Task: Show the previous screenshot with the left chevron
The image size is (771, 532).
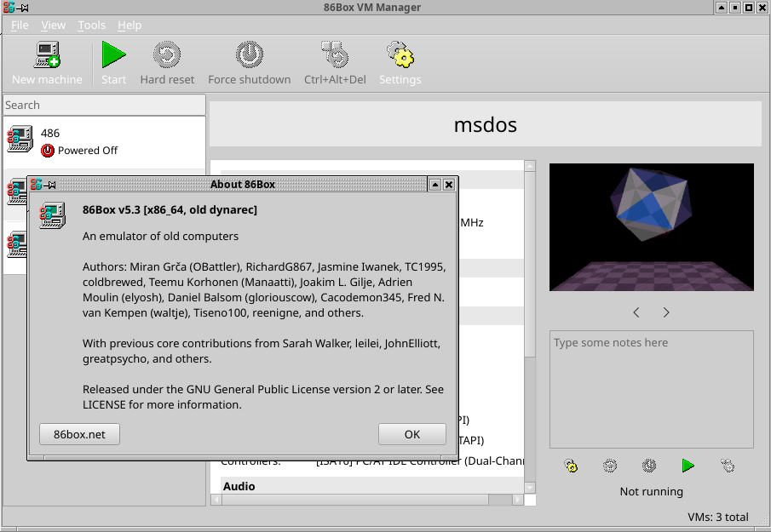Action: tap(636, 312)
